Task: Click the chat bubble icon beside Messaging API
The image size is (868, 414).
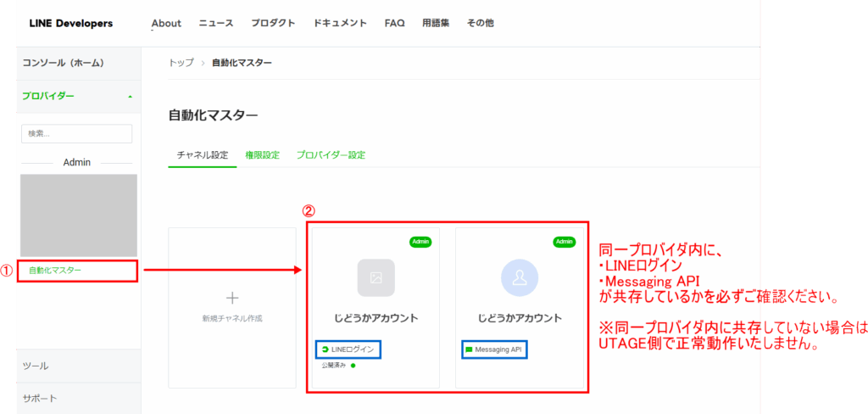Action: (x=469, y=350)
